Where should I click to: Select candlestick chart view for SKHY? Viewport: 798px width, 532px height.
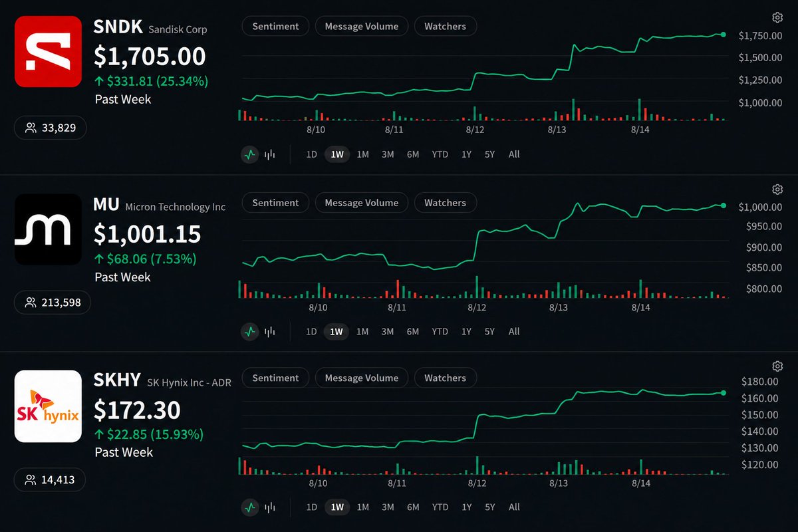click(270, 507)
